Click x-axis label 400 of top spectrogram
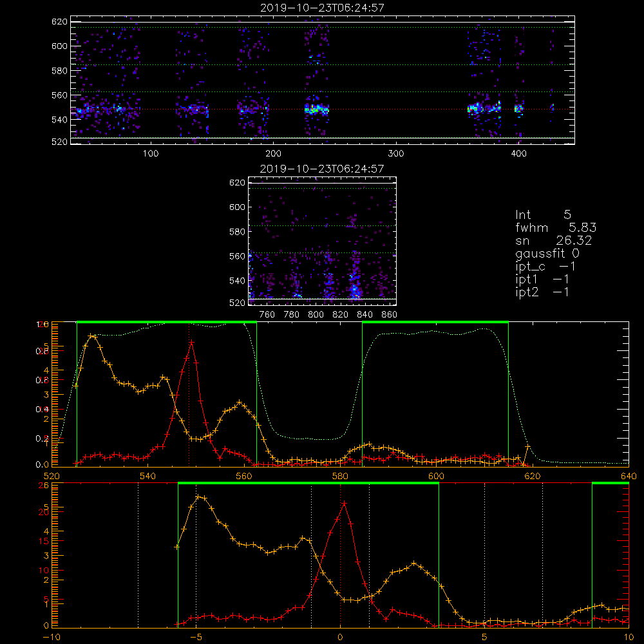 518,154
